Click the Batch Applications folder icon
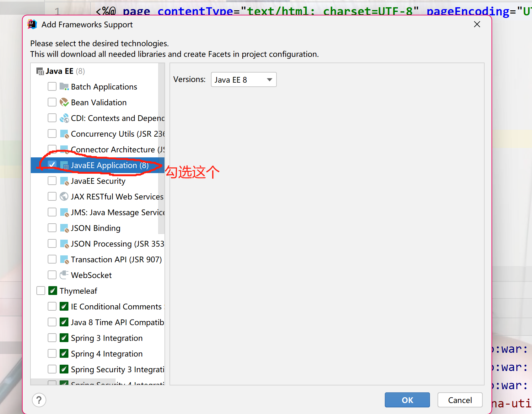Screen dimensions: 532x414 64,86
